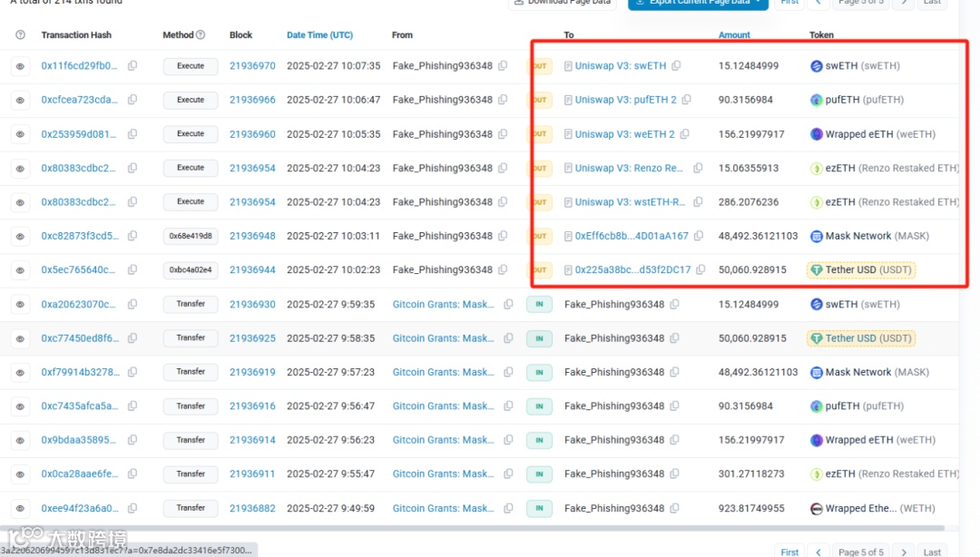This screenshot has height=557, width=980.
Task: Click top Last page button
Action: point(932,3)
